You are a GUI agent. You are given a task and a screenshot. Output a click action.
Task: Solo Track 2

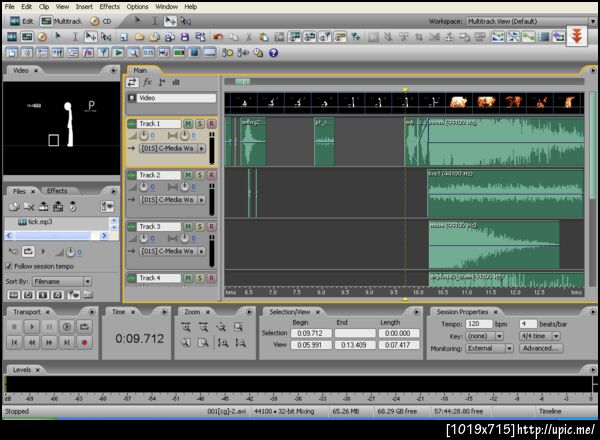tap(199, 175)
